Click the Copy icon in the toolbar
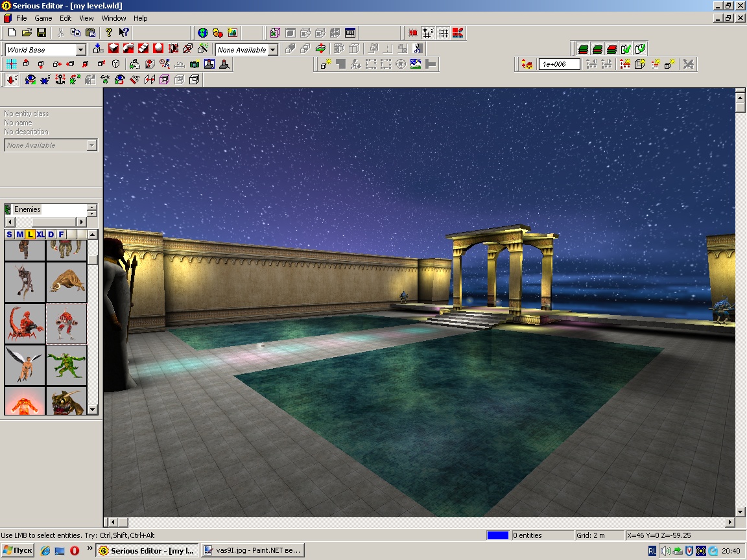The image size is (747, 560). pyautogui.click(x=75, y=32)
